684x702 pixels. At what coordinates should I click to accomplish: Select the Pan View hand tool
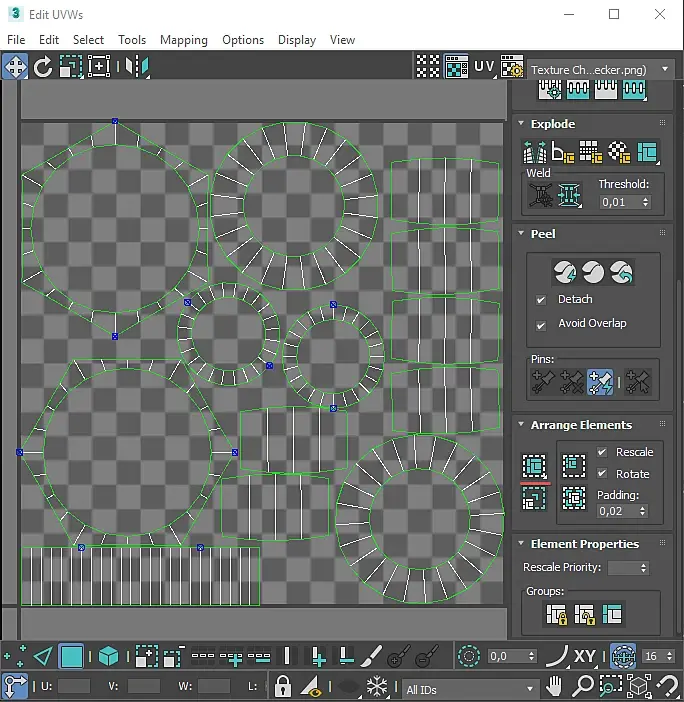[554, 686]
